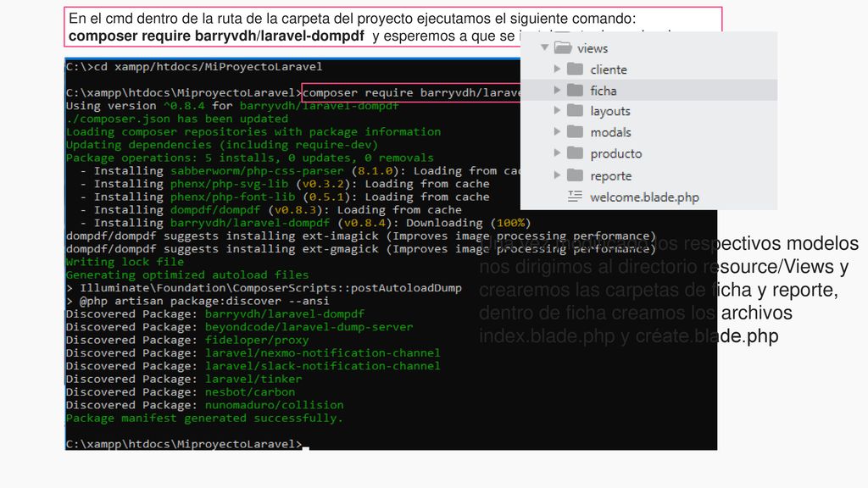This screenshot has width=868, height=488.
Task: Expand the producto folder arrow
Action: coord(558,152)
